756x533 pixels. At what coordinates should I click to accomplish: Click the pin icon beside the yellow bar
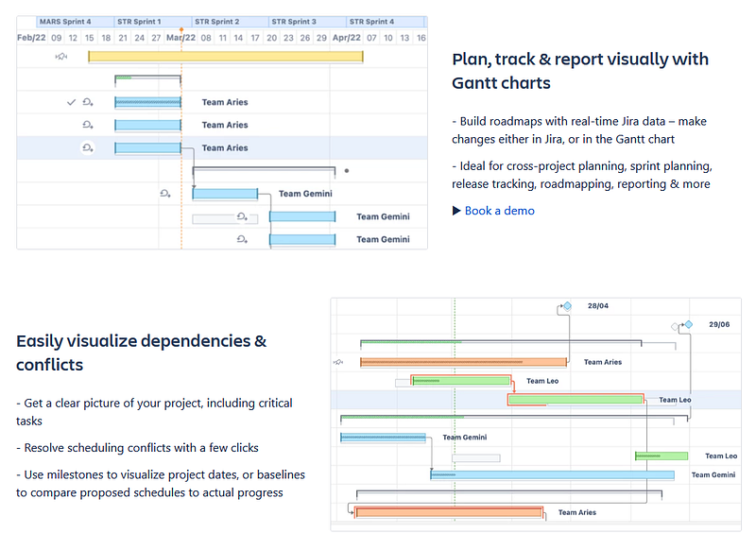(x=61, y=57)
